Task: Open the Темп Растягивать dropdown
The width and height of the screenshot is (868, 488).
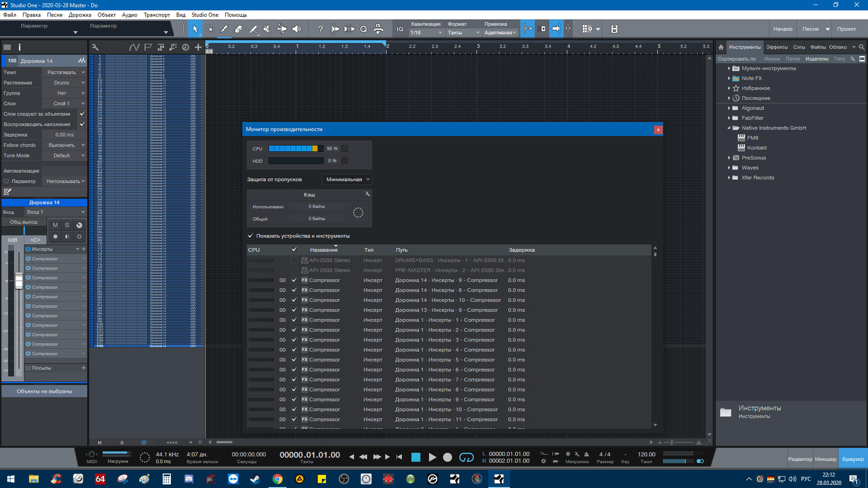Action: click(x=64, y=72)
